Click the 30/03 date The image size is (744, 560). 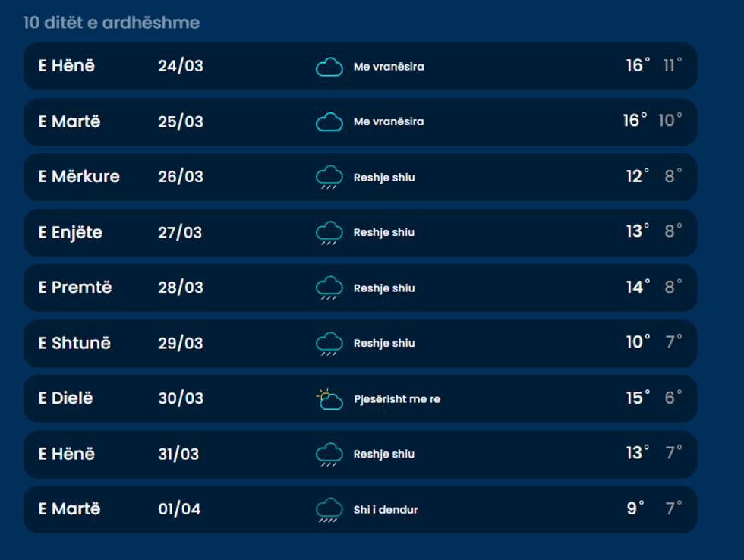point(181,398)
